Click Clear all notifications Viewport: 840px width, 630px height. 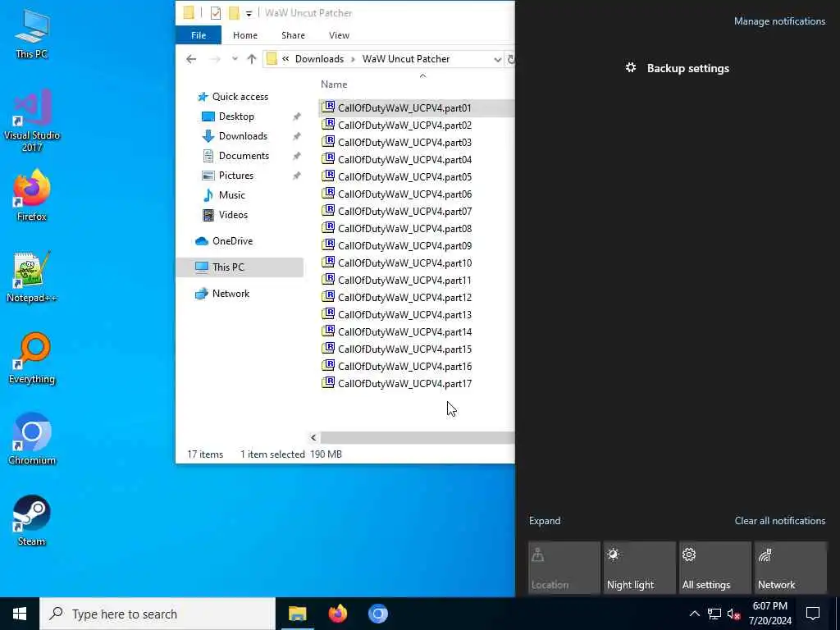tap(780, 521)
